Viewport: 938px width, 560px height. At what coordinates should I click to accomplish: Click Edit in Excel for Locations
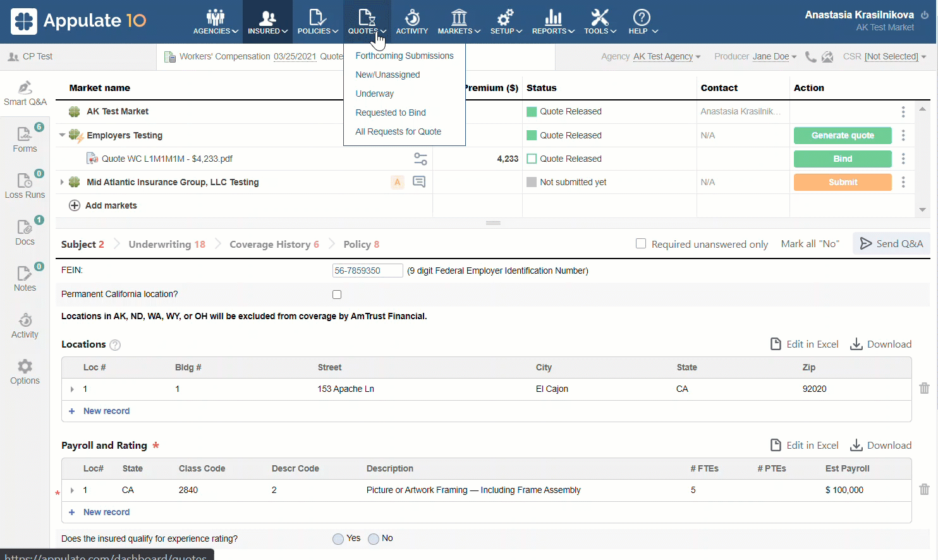(805, 344)
